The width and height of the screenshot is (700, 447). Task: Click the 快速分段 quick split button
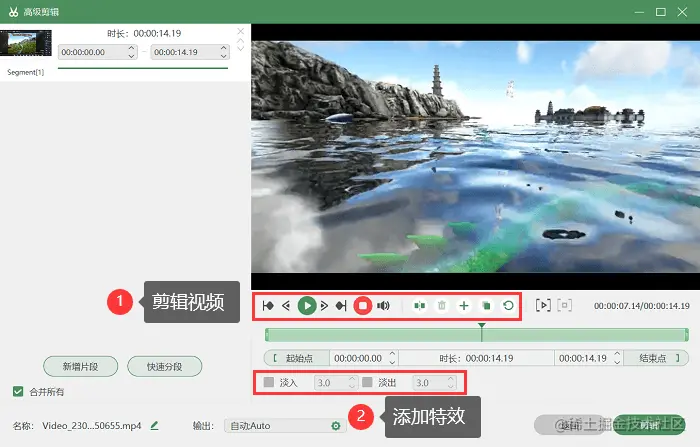[x=165, y=367]
